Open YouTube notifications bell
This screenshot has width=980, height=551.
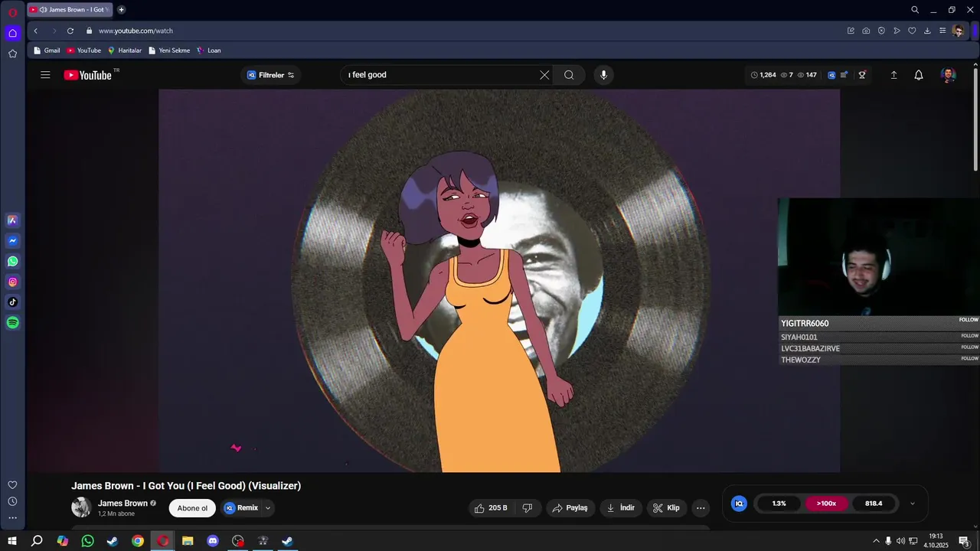pos(919,75)
